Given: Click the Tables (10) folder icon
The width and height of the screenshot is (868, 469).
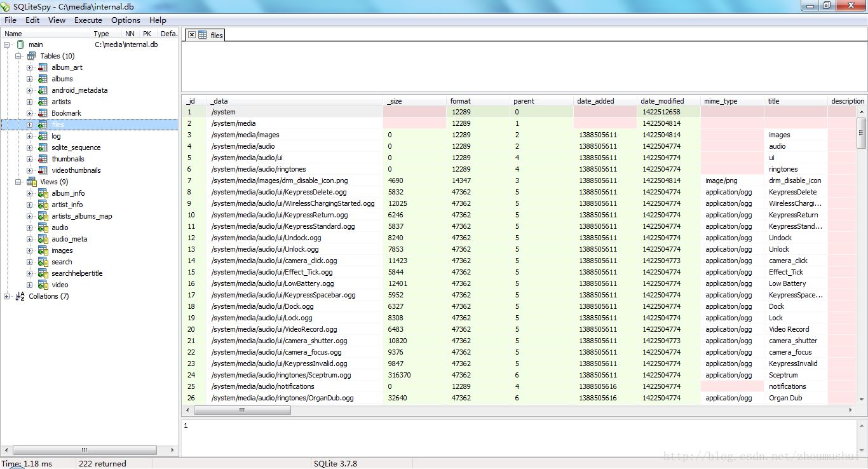Looking at the screenshot, I should pos(32,56).
